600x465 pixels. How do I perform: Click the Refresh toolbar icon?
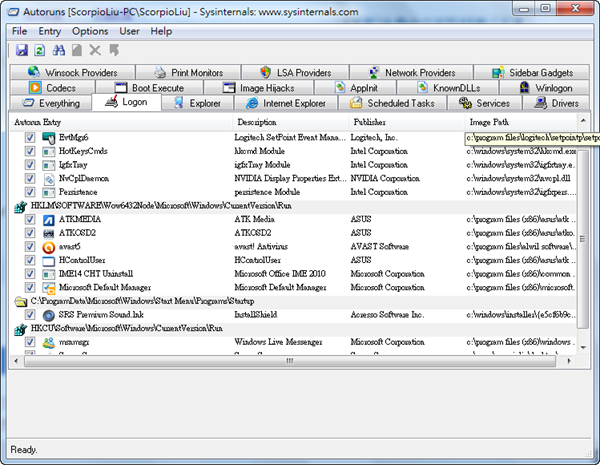tap(39, 49)
